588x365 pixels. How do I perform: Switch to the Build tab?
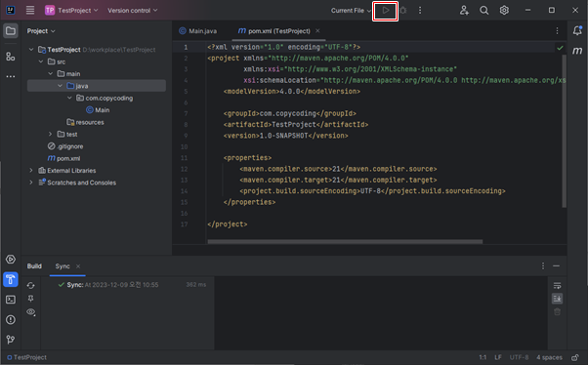point(34,266)
